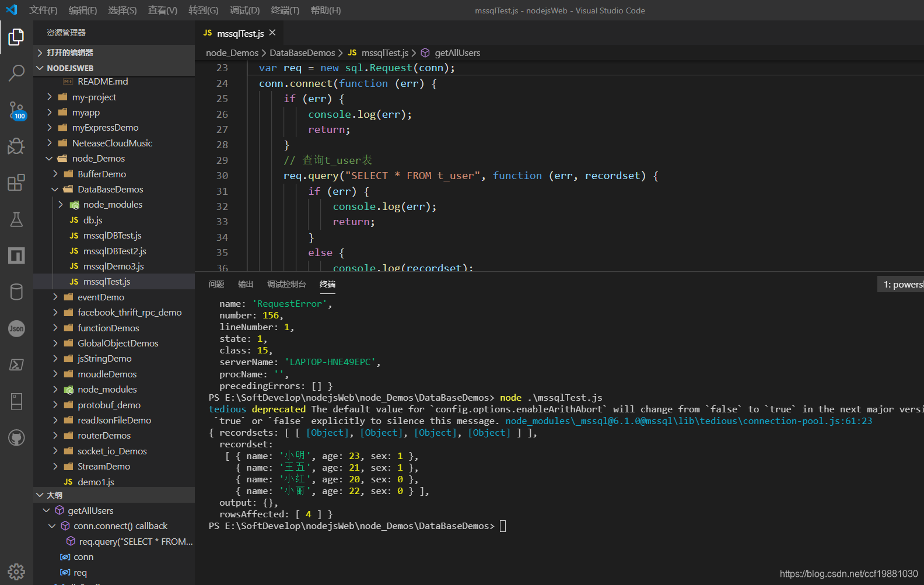Viewport: 924px width, 585px height.
Task: Open the Terminal (终端) menu
Action: tap(285, 10)
